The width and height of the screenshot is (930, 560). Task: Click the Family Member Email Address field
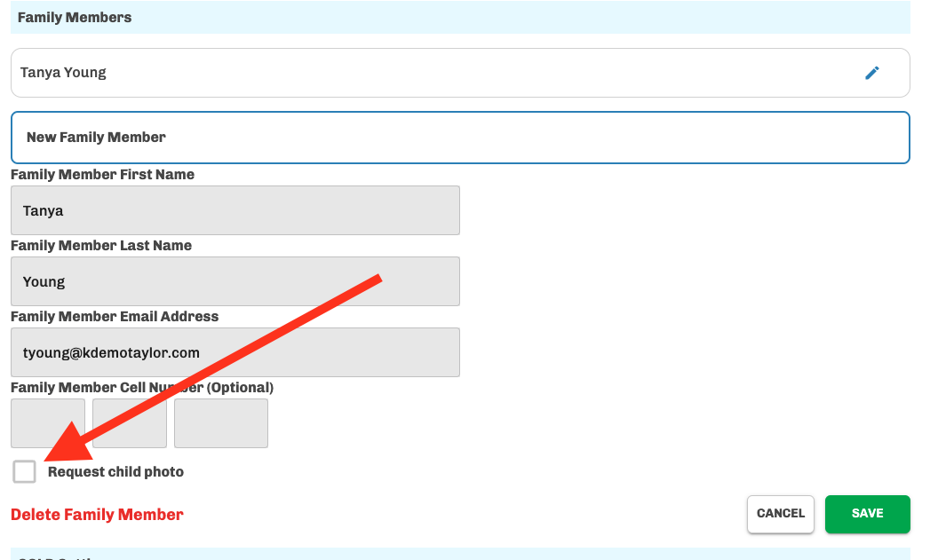(x=234, y=352)
